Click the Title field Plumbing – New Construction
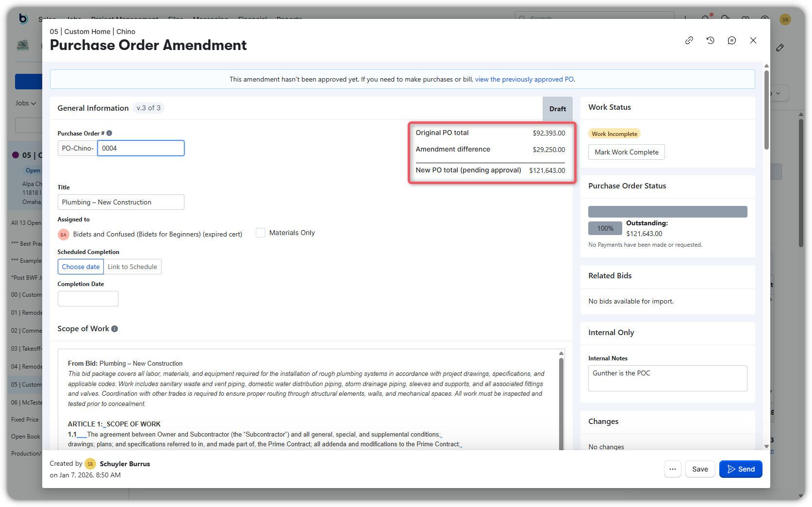Viewport: 812px width, 507px height. coord(121,202)
